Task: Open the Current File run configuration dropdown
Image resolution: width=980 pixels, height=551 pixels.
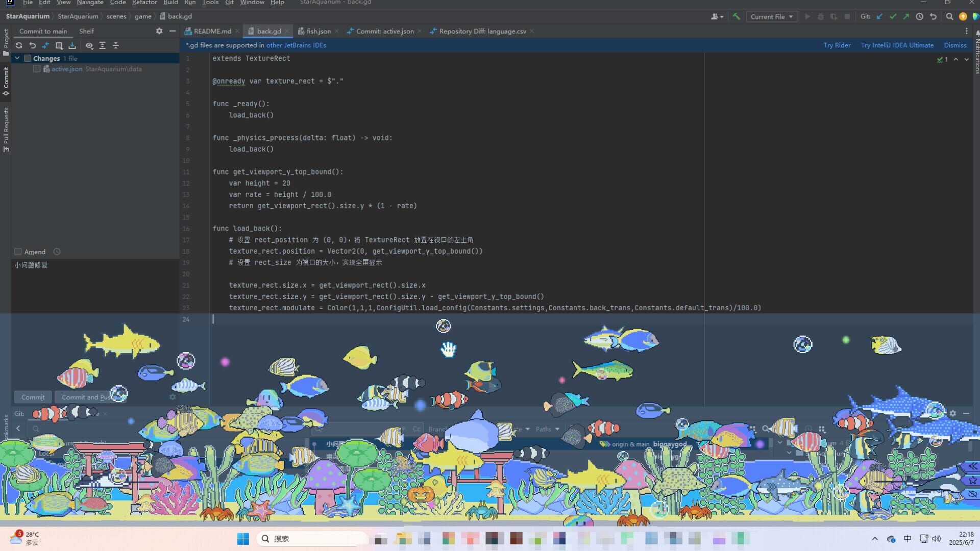Action: (772, 16)
